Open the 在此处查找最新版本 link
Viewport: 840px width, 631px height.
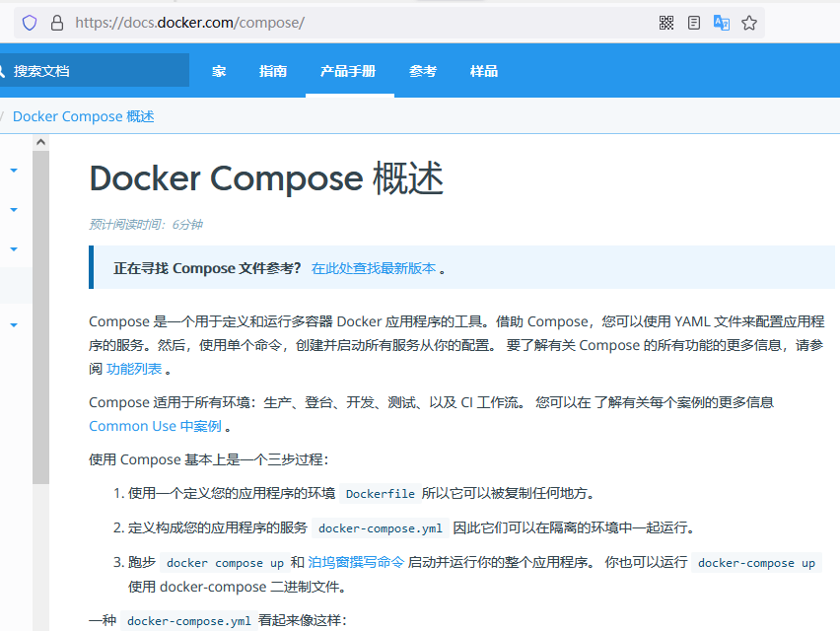point(374,268)
